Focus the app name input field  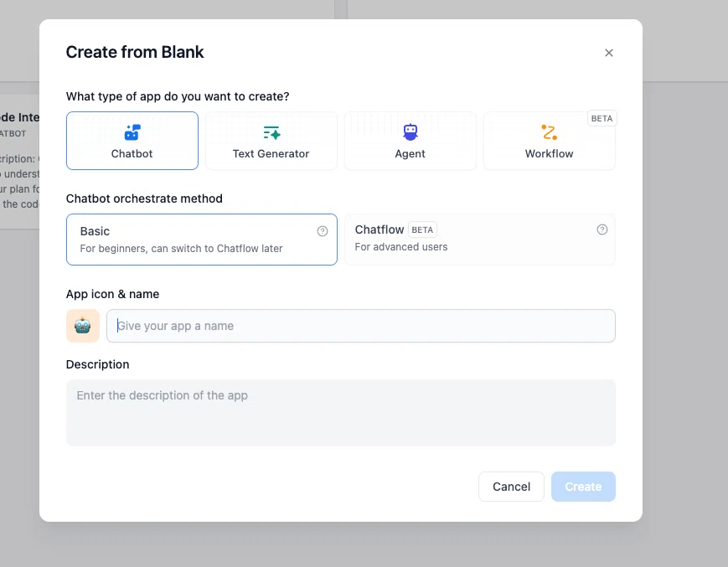pos(361,326)
